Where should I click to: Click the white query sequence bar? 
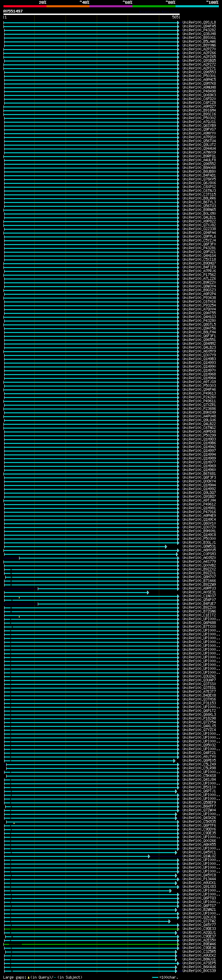point(92,14)
